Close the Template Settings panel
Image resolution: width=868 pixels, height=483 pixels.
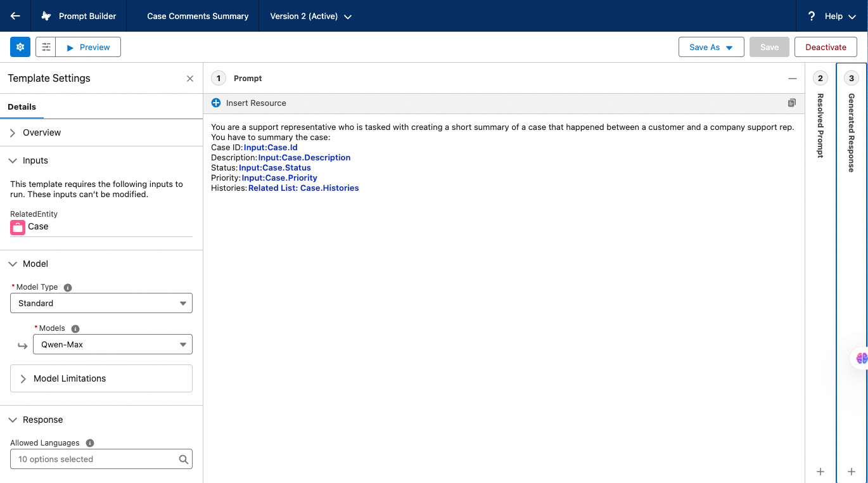point(190,79)
